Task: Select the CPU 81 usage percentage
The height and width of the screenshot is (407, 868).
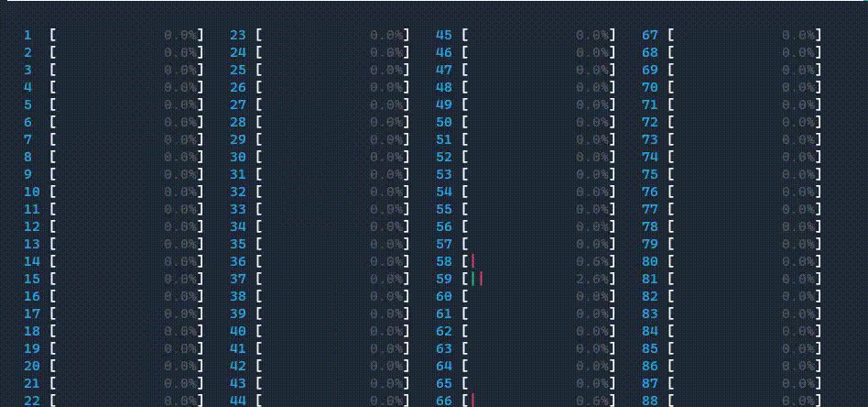Action: 799,279
